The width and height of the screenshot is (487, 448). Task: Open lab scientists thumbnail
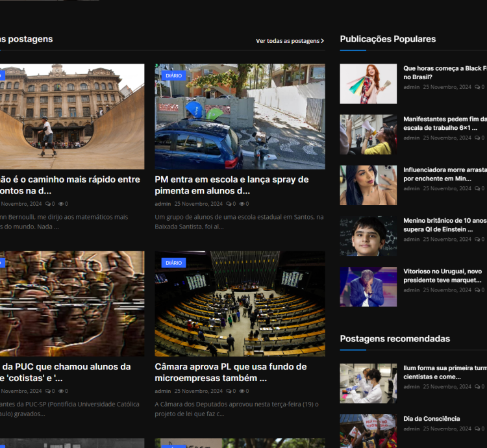(x=368, y=384)
